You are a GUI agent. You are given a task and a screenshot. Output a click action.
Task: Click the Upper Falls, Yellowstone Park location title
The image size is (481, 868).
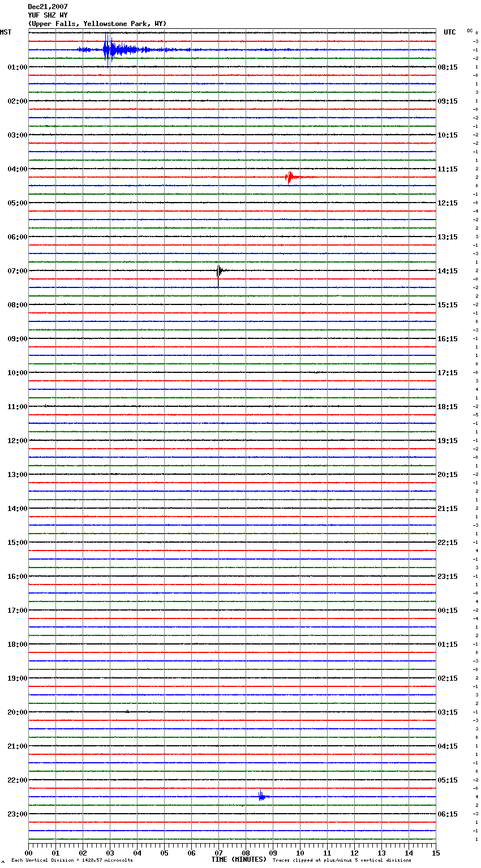pos(97,24)
